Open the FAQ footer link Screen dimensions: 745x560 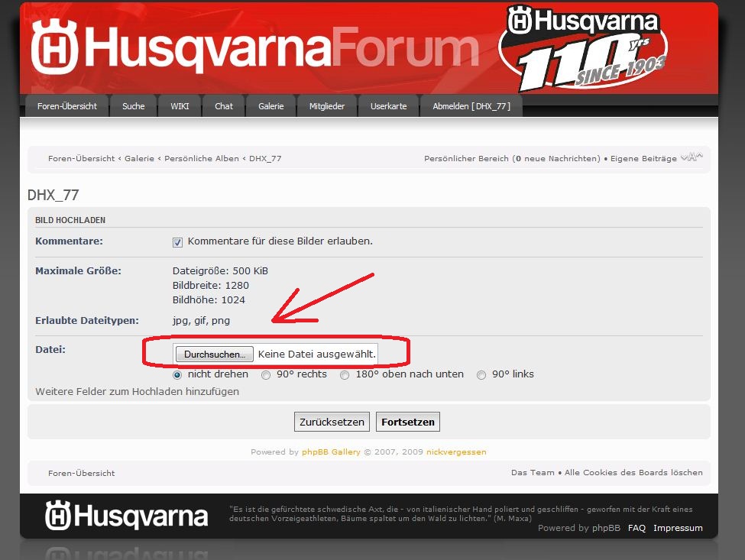[636, 528]
